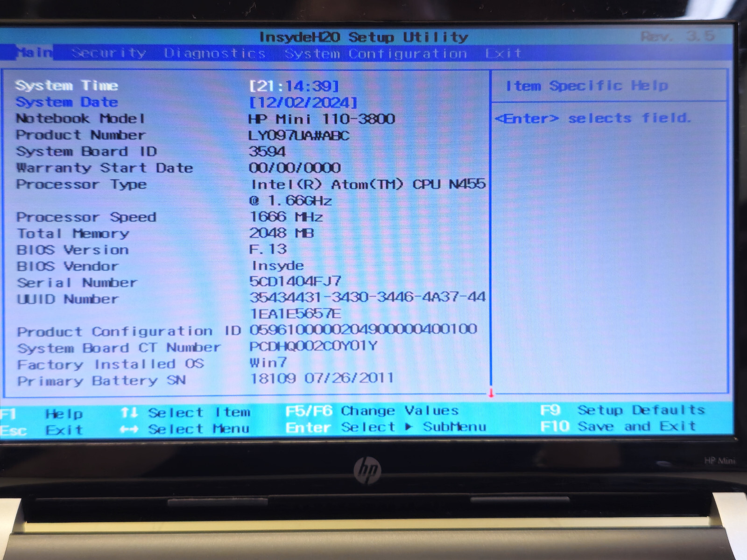Click the Processor Speed label
The width and height of the screenshot is (747, 560).
[86, 217]
